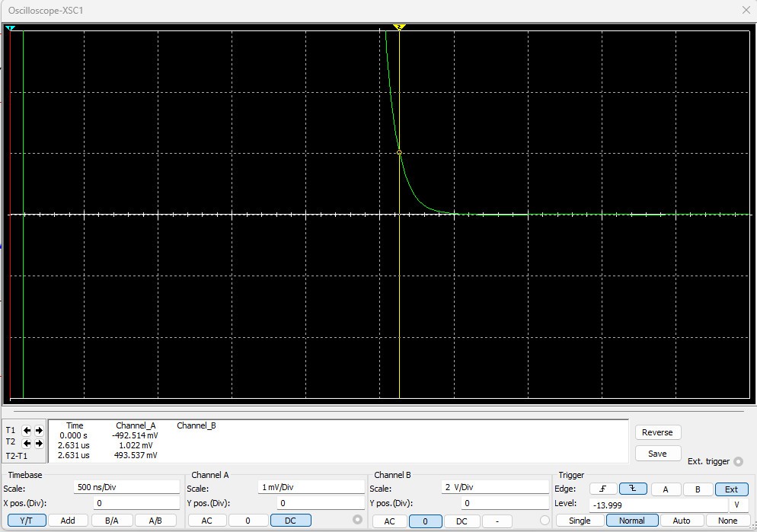Enable AC coupling on Channel A
Viewport: 757px width, 532px height.
pyautogui.click(x=206, y=520)
